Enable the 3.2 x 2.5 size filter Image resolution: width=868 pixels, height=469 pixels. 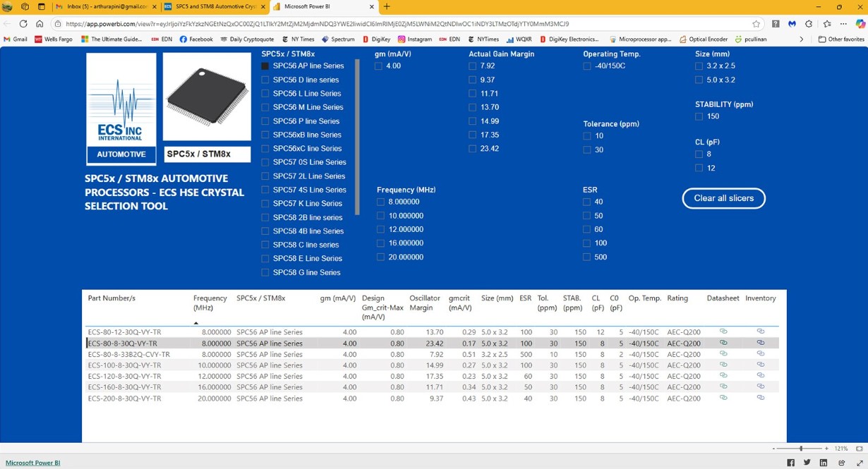pos(699,66)
